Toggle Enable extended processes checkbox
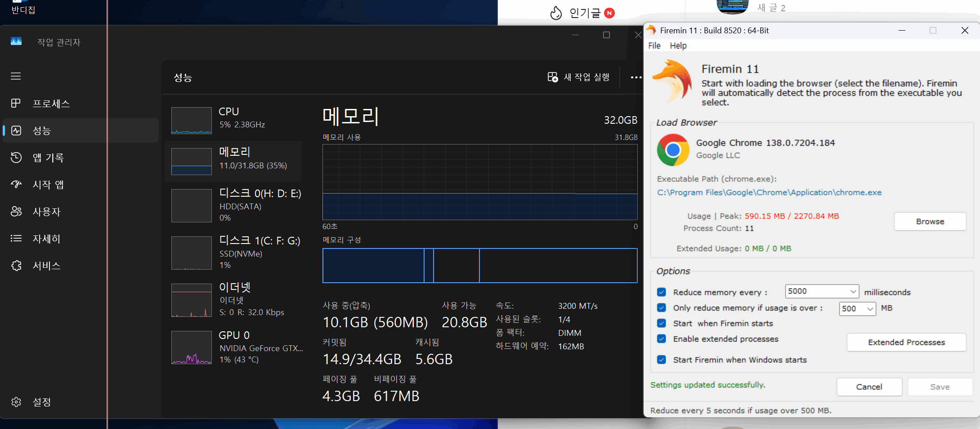Viewport: 980px width, 429px height. click(x=661, y=339)
